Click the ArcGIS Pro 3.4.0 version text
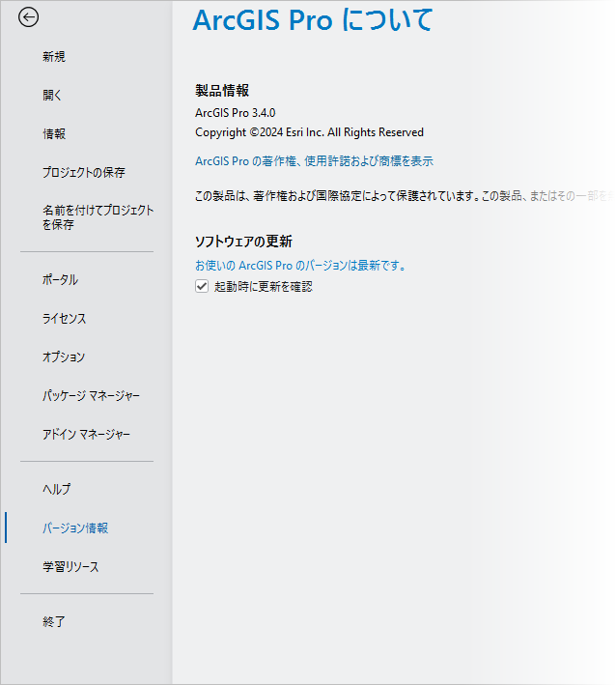The height and width of the screenshot is (685, 616). point(235,113)
